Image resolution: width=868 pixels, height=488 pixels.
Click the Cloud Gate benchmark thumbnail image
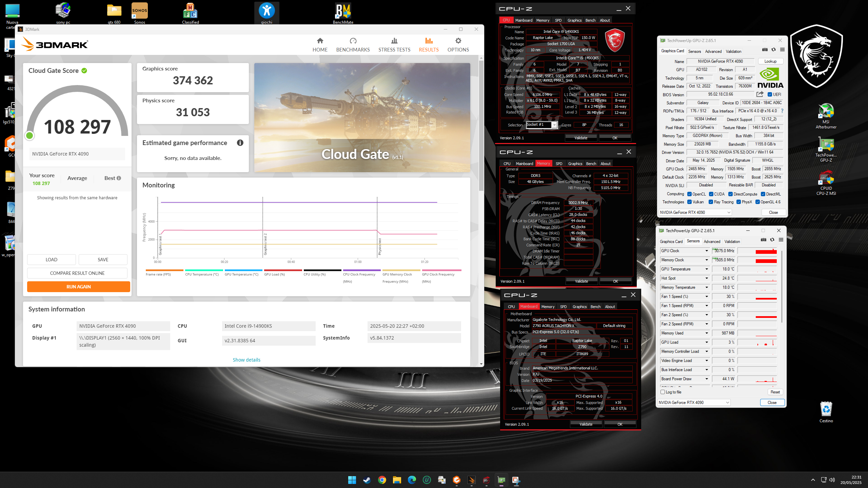(362, 118)
